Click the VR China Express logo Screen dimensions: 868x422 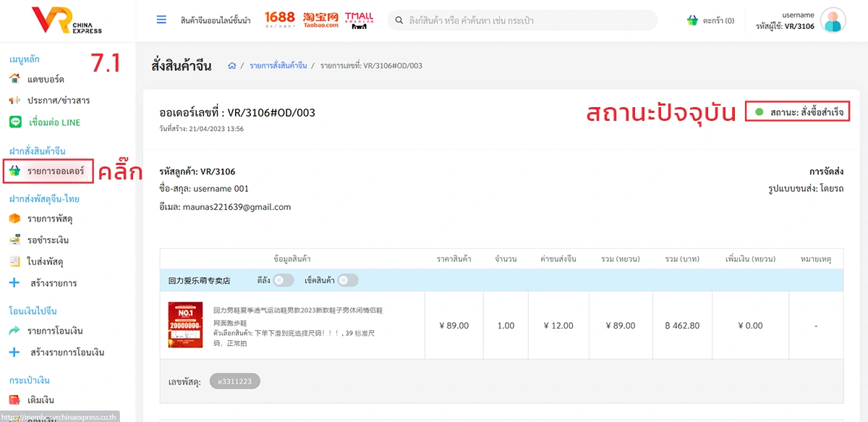tap(67, 21)
